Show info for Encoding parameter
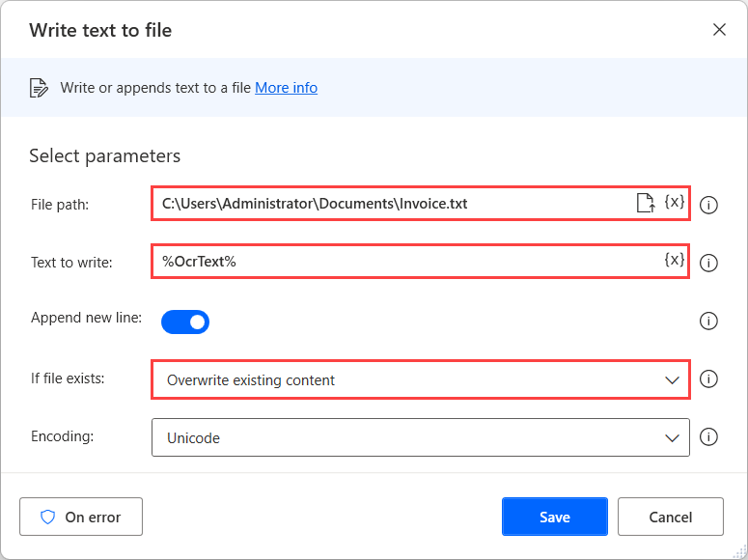The height and width of the screenshot is (560, 748). pos(708,437)
